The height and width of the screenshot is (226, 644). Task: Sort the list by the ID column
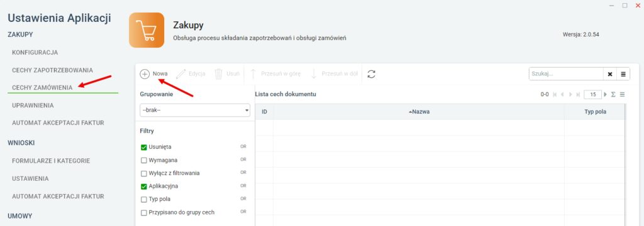click(x=265, y=112)
